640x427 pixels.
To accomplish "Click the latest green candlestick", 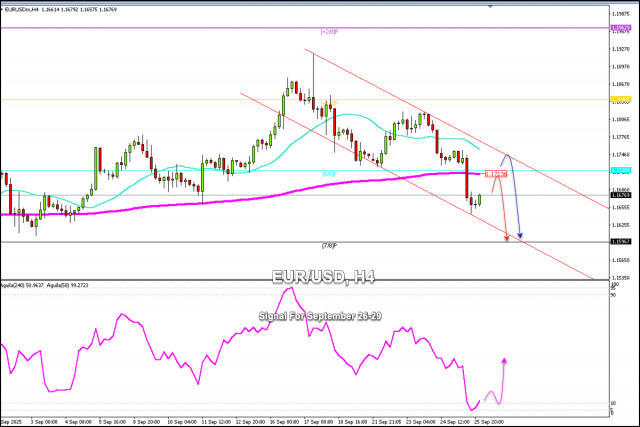I will (x=480, y=200).
